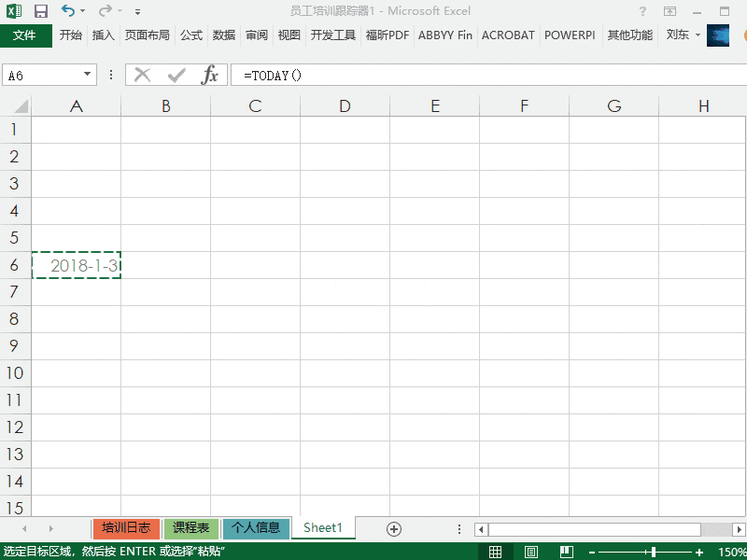
Task: Switch to the 培训日志 sheet tab
Action: pos(125,527)
